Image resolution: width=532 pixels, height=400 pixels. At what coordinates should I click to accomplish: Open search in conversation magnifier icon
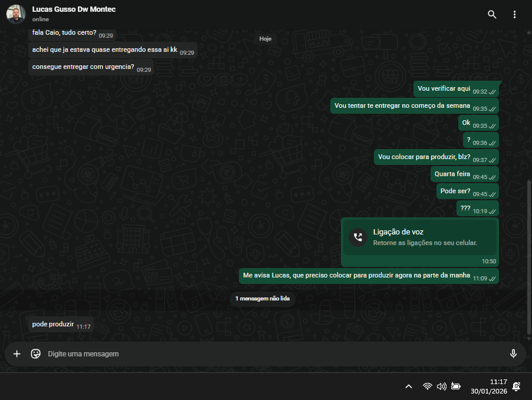point(492,15)
